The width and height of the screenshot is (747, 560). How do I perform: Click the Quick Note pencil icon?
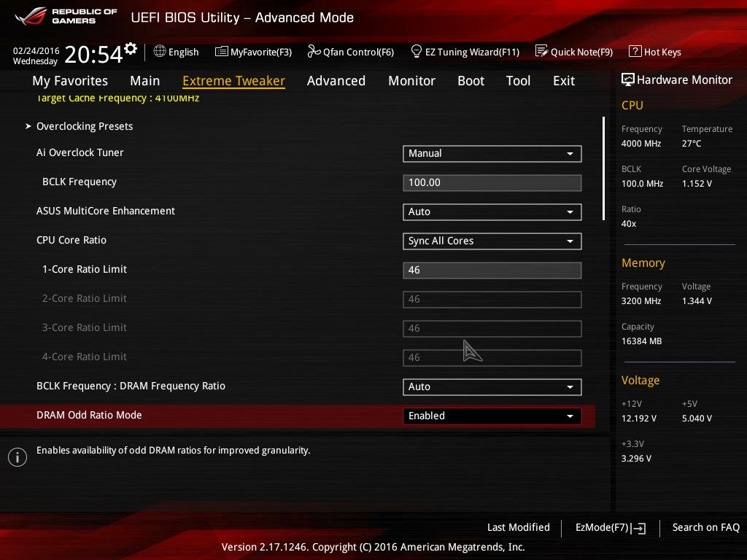[x=542, y=51]
